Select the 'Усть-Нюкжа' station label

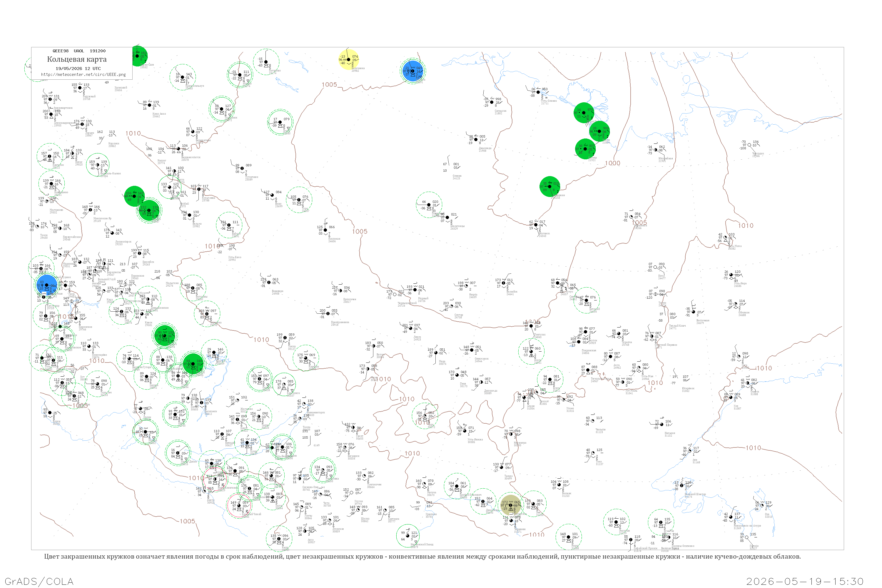(475, 439)
